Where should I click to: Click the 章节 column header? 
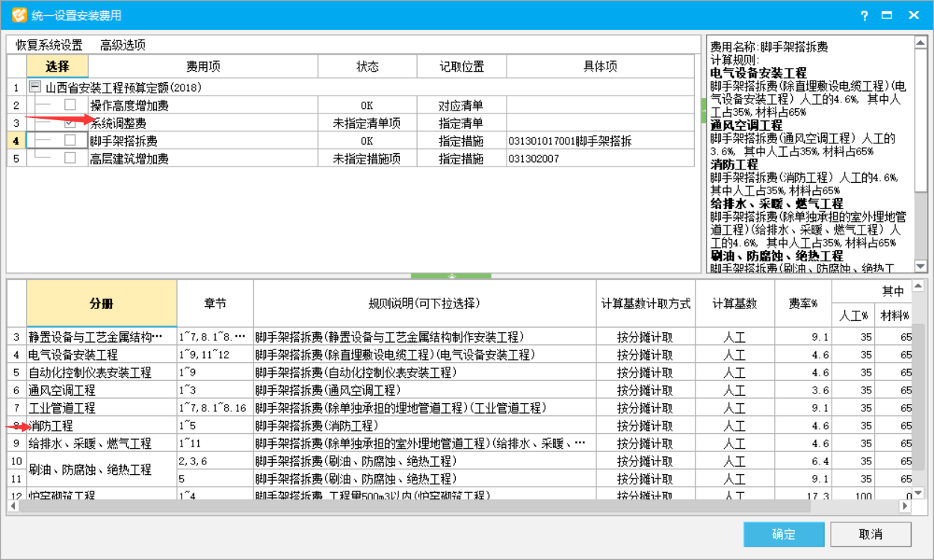215,304
